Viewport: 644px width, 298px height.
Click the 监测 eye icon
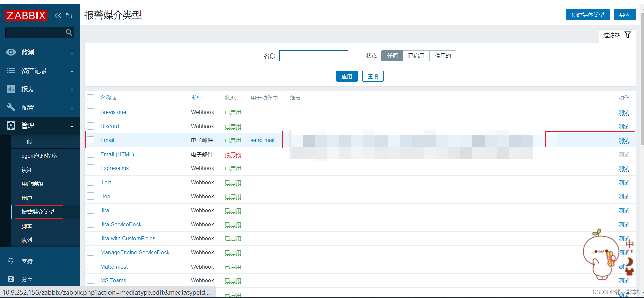pyautogui.click(x=11, y=52)
